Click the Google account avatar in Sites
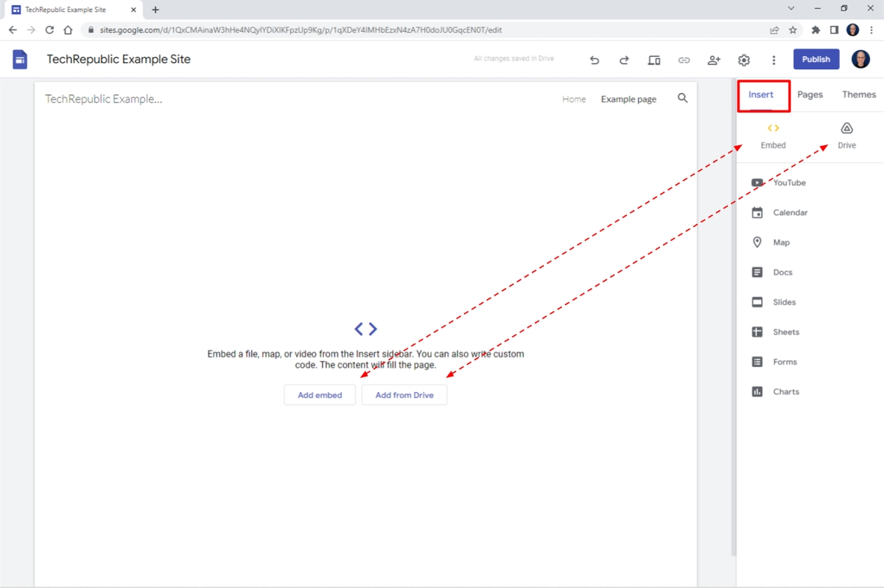884x588 pixels. 860,59
